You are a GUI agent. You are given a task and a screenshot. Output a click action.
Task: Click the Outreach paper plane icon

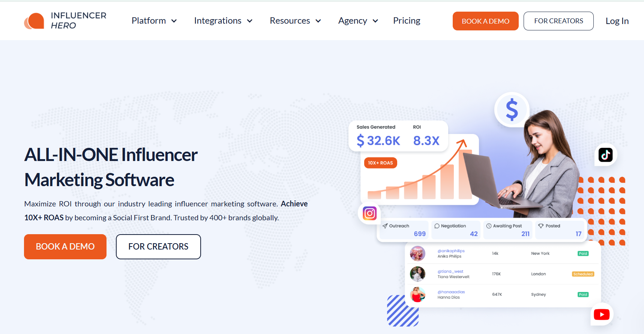[x=385, y=226]
